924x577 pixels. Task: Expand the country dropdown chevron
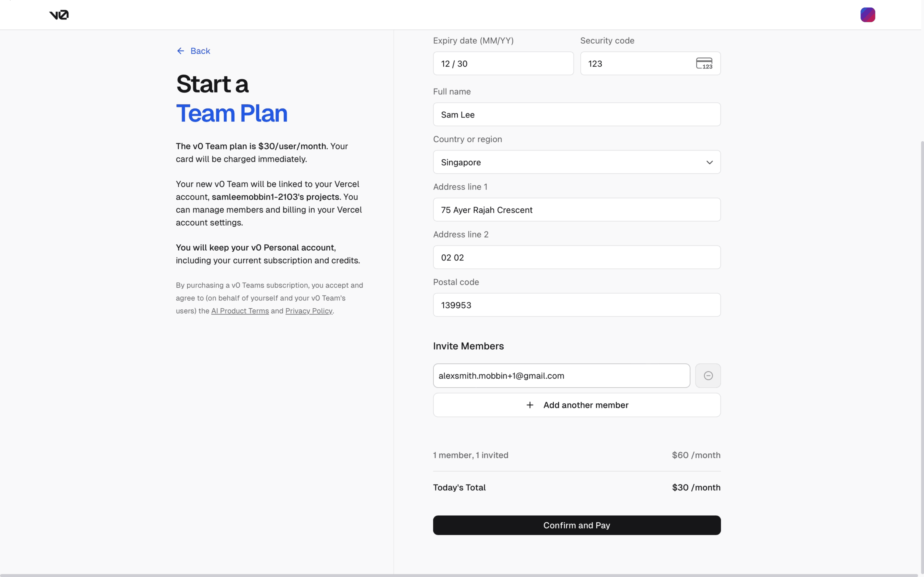pos(709,162)
